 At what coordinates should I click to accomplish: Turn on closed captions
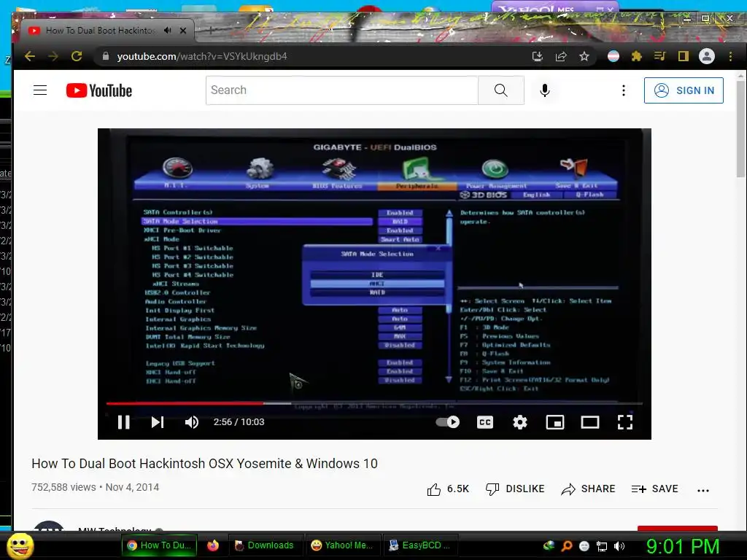485,422
